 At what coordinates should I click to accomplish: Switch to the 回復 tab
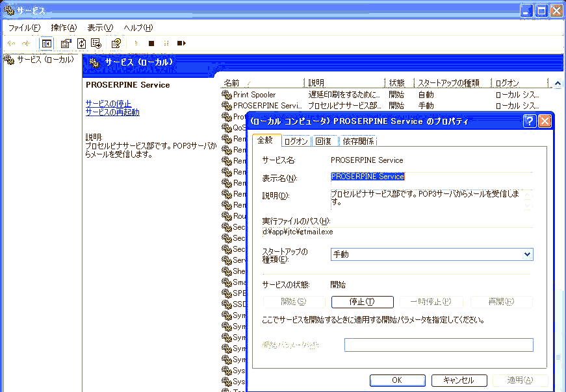(324, 141)
